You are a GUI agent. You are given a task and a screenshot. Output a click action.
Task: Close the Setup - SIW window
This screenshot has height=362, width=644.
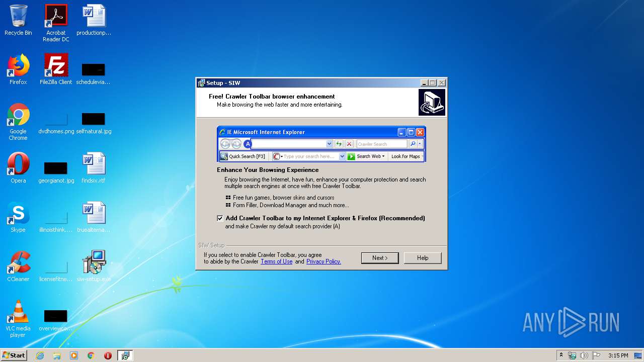click(x=441, y=83)
